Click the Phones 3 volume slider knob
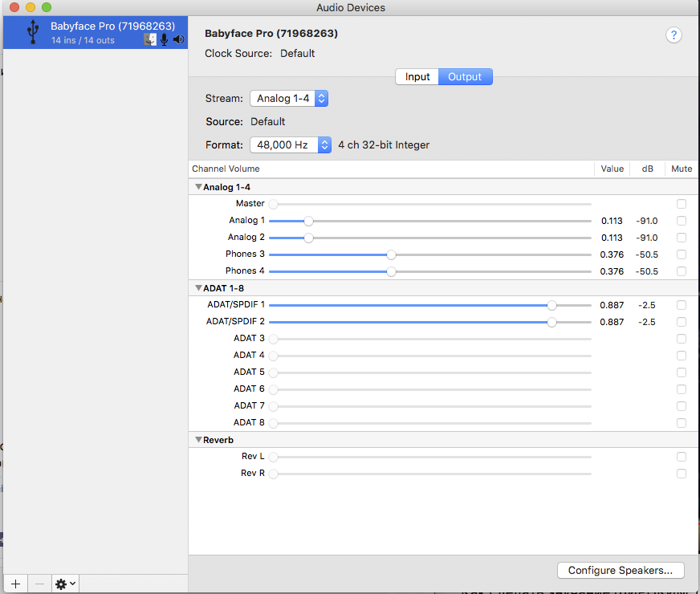This screenshot has height=594, width=700. [391, 254]
